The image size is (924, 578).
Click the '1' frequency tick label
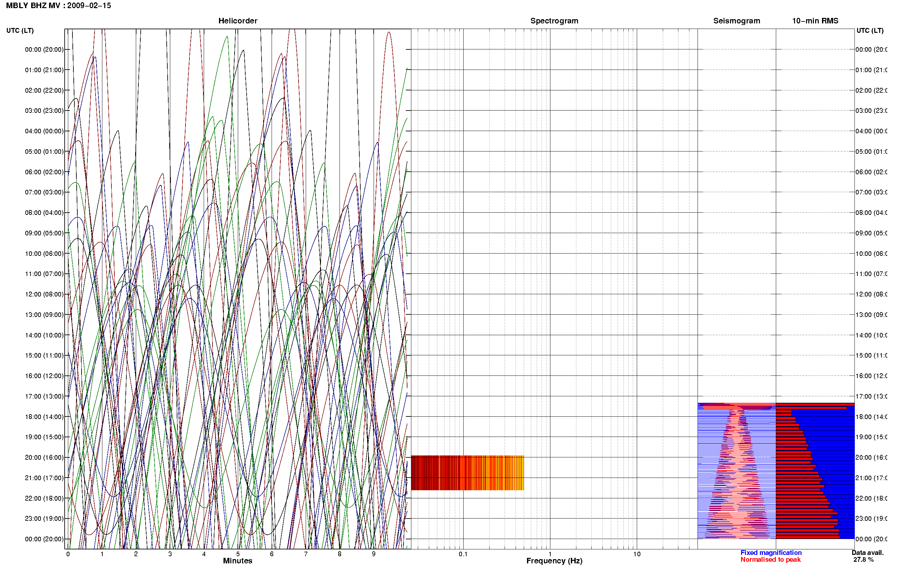550,554
